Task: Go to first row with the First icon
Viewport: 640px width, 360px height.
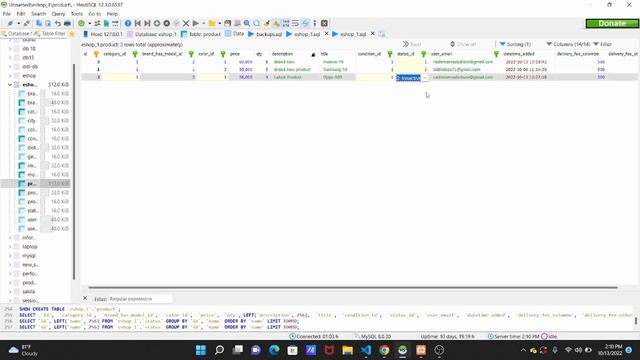Action: coord(138,24)
